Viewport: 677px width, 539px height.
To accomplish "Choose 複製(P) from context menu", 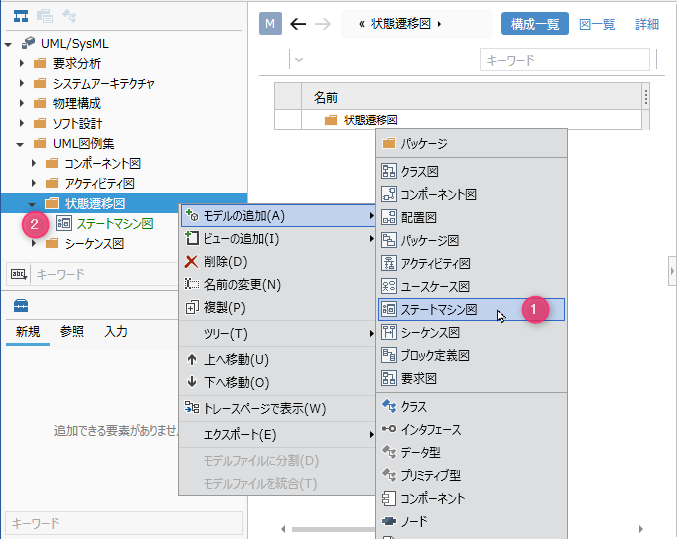I will coord(278,308).
